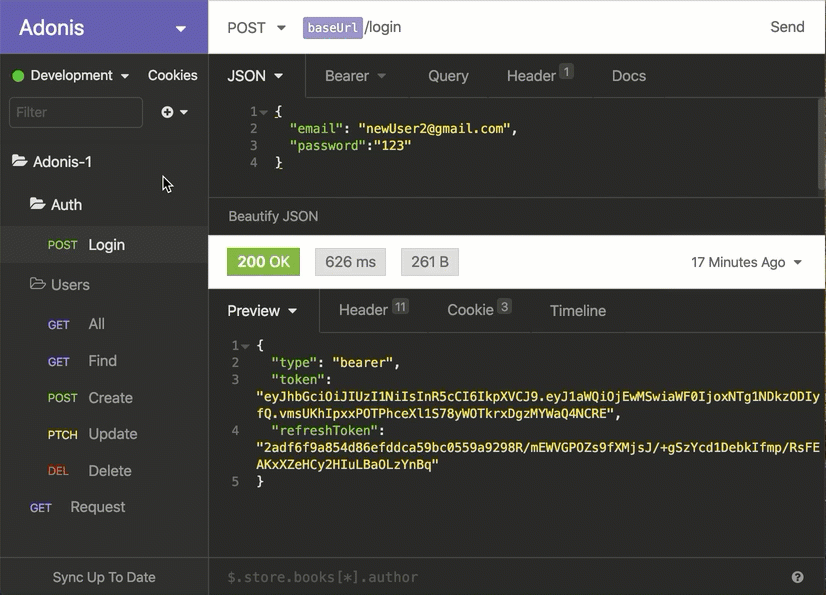Click the 200 OK status badge

[x=263, y=261]
